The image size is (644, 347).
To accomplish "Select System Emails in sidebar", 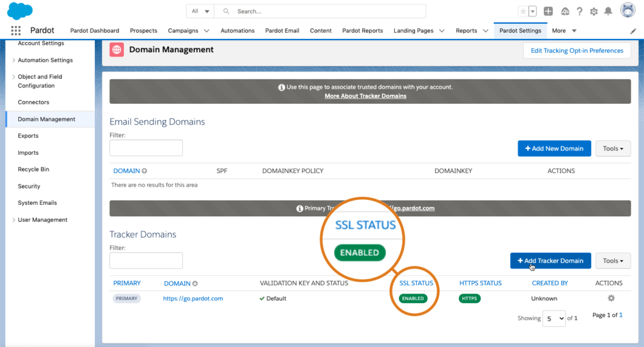I will [x=37, y=203].
